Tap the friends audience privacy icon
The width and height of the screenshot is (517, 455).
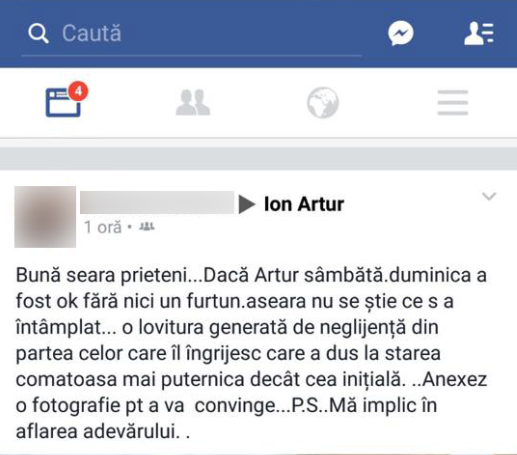point(147,227)
